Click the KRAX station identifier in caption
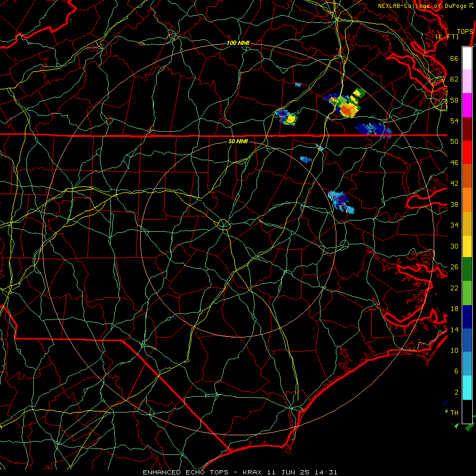 point(253,472)
